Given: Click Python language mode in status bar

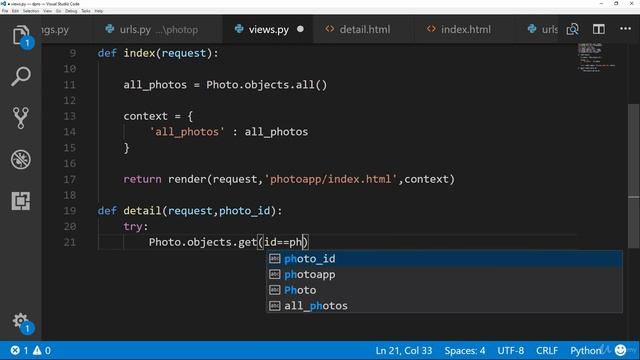Looking at the screenshot, I should 586,350.
